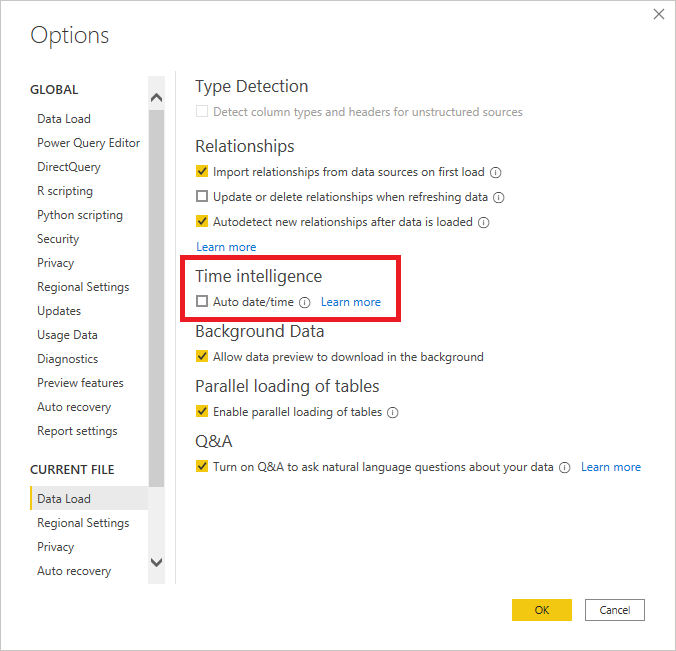Image resolution: width=676 pixels, height=651 pixels.
Task: Open Power Query Editor settings
Action: coord(88,143)
